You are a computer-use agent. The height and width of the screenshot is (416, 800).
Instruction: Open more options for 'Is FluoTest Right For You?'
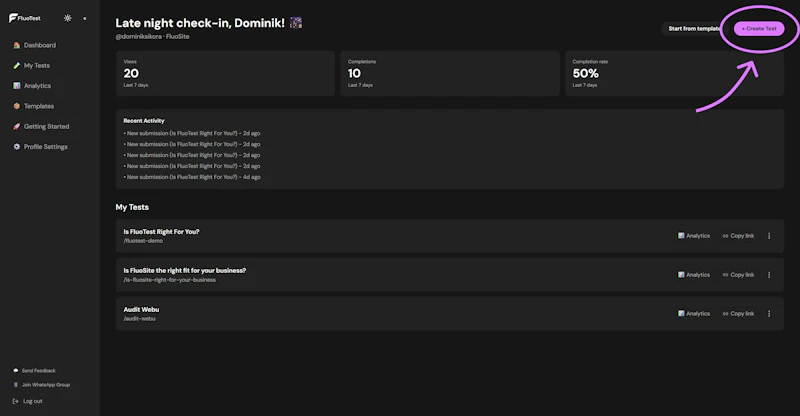click(769, 236)
